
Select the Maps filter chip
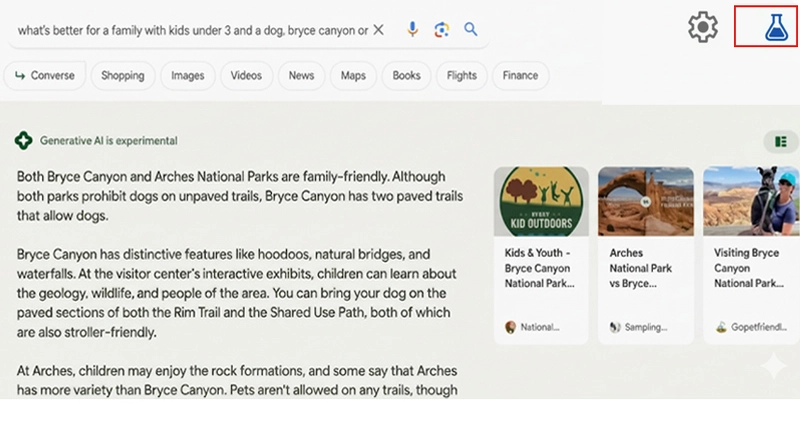[x=353, y=76]
